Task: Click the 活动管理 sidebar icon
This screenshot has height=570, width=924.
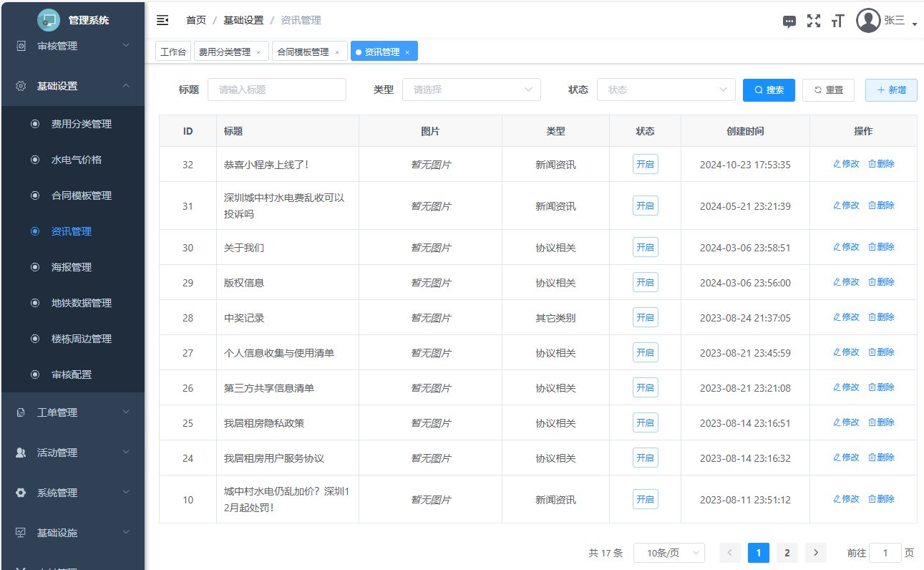Action: 21,453
